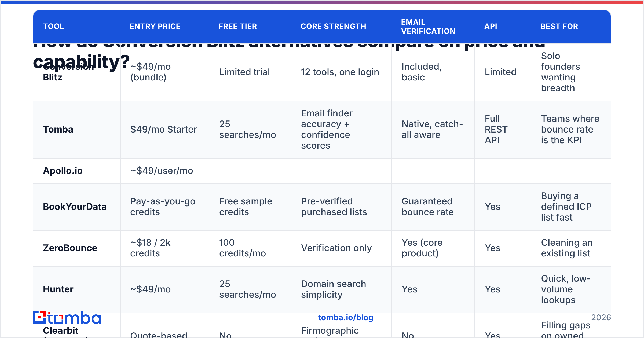The height and width of the screenshot is (338, 644).
Task: Open the tomba.io/blog link
Action: [x=346, y=318]
